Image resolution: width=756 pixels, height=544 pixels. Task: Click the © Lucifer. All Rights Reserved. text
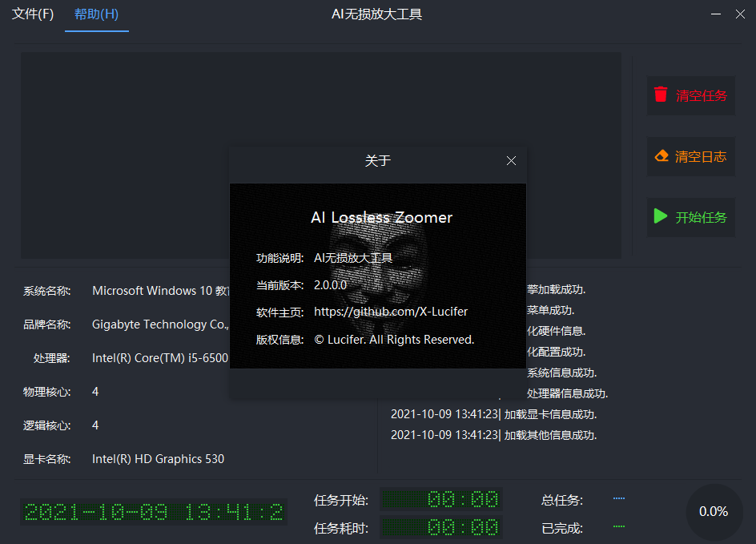pos(394,340)
